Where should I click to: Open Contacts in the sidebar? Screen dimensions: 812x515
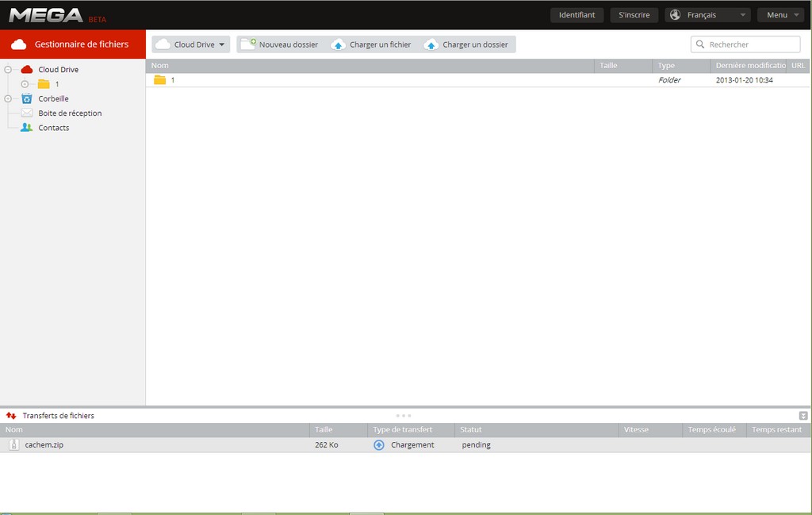[x=53, y=128]
